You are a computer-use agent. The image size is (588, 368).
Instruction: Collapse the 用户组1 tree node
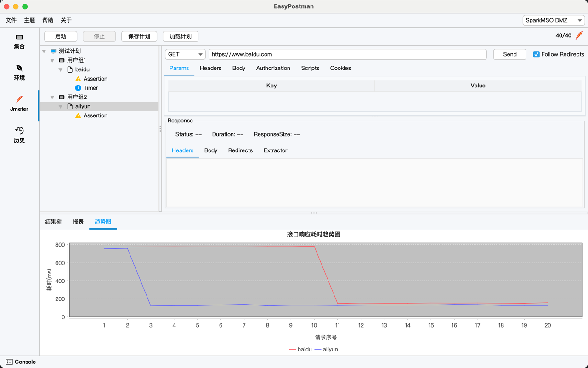pyautogui.click(x=52, y=60)
